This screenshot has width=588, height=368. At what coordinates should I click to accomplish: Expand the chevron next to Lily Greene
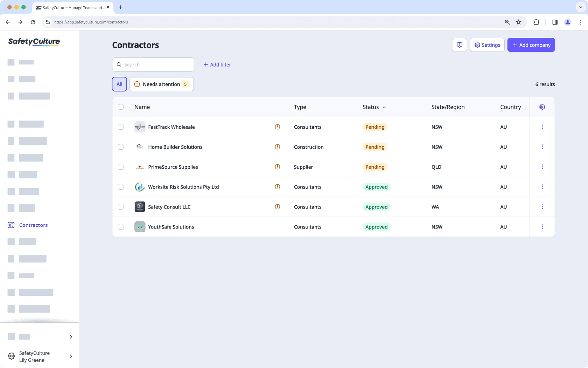pyautogui.click(x=71, y=356)
